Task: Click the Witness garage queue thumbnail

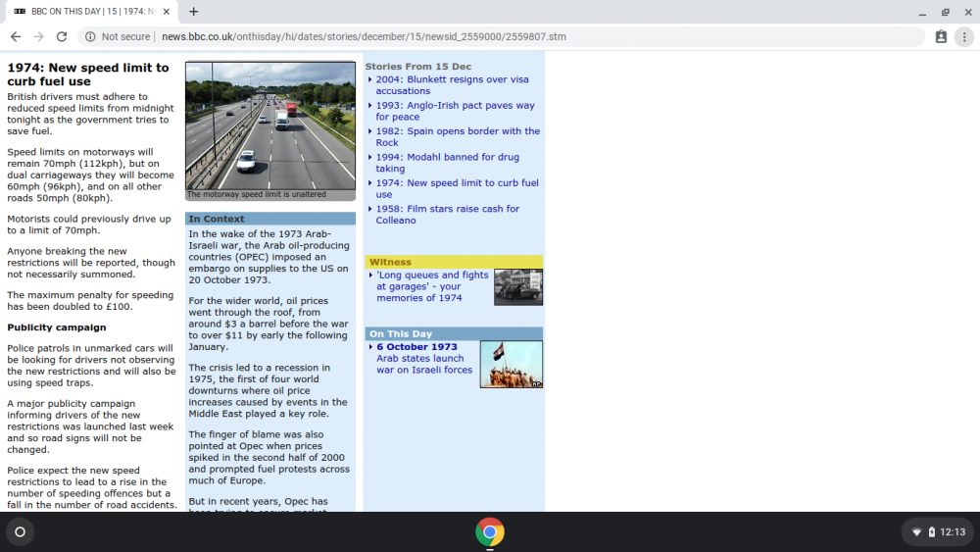Action: [518, 287]
